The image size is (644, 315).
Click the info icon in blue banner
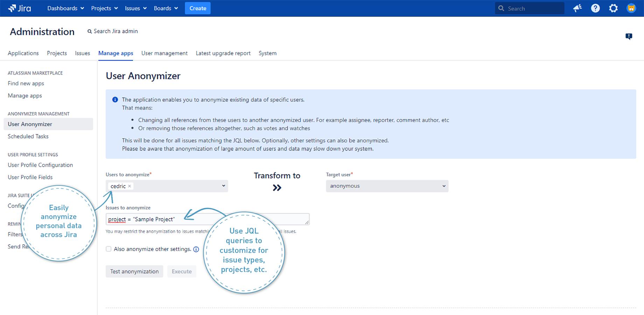[x=115, y=100]
